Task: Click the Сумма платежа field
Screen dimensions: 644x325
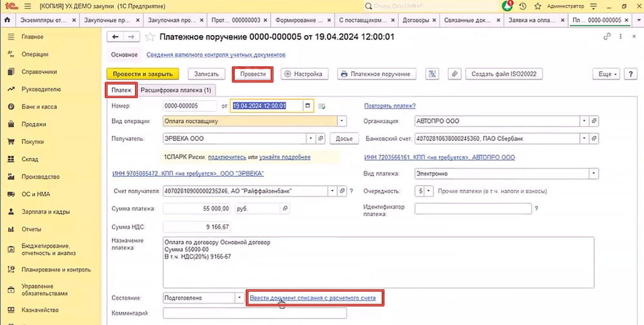Action: tap(197, 209)
